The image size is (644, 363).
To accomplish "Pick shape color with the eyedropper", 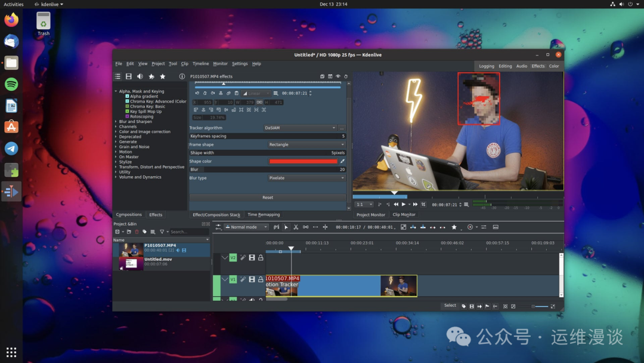I will 342,161.
